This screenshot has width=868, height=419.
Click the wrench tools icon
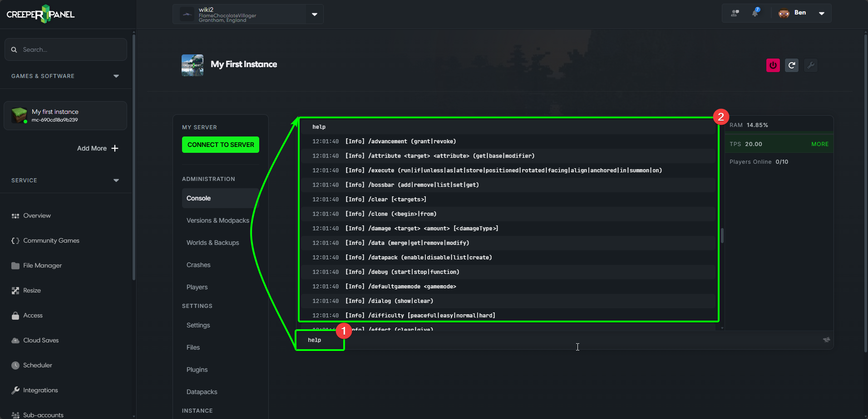811,65
